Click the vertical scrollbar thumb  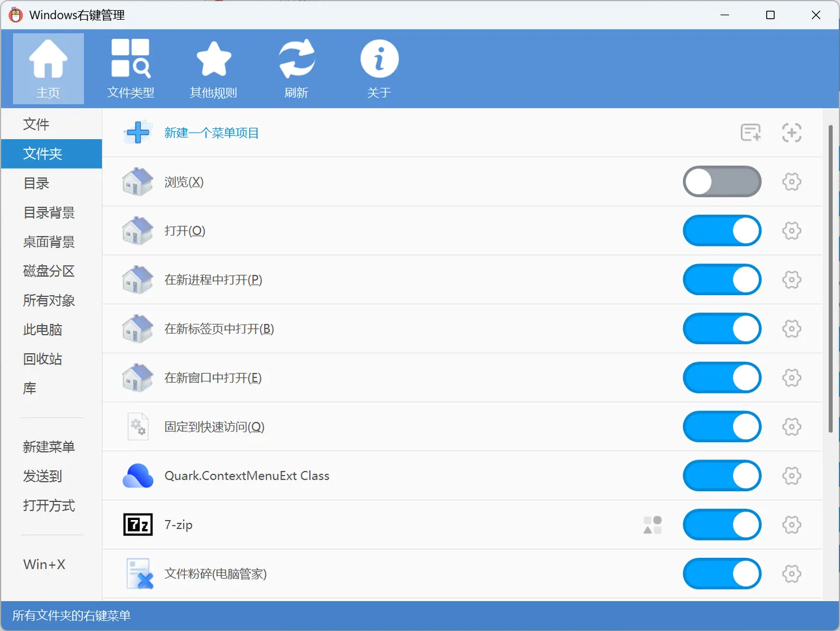830,278
